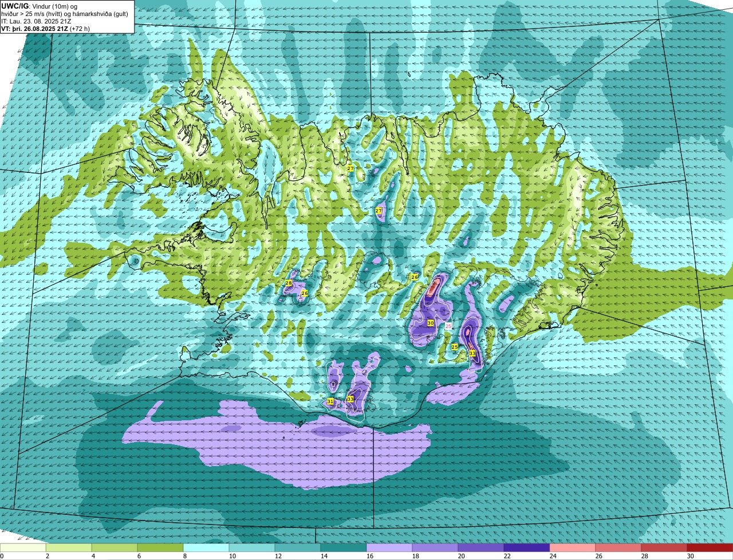Select the "33" label beside the 31 label
The image size is (733, 560).
pos(350,399)
